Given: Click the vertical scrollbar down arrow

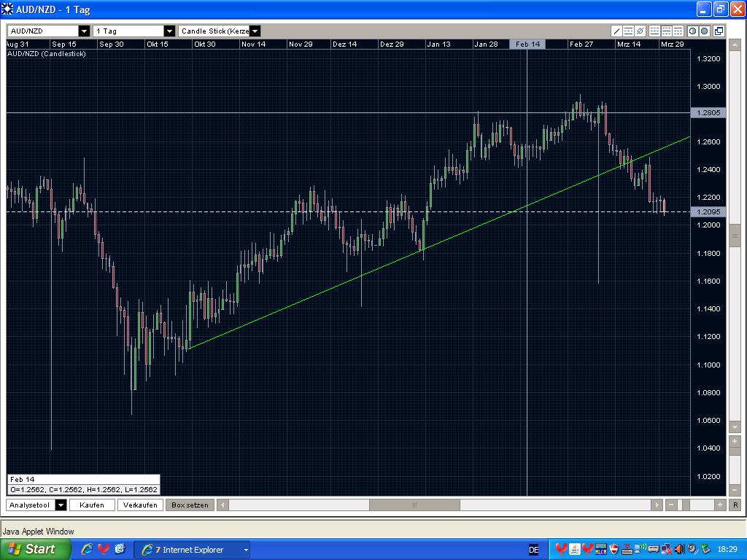Looking at the screenshot, I should (x=734, y=427).
